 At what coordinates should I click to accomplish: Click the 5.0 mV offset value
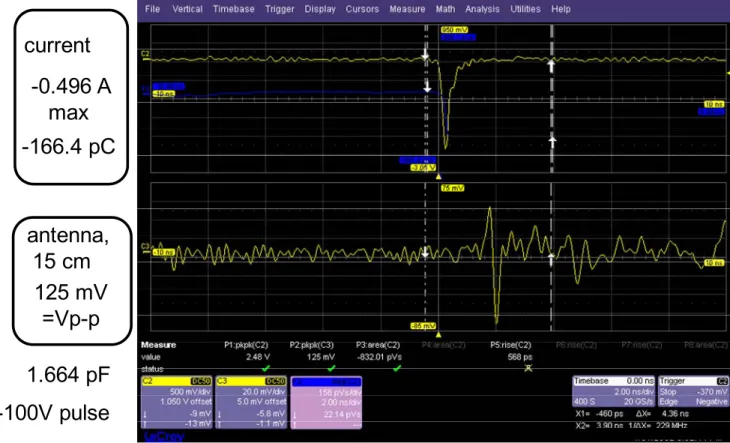pyautogui.click(x=263, y=401)
